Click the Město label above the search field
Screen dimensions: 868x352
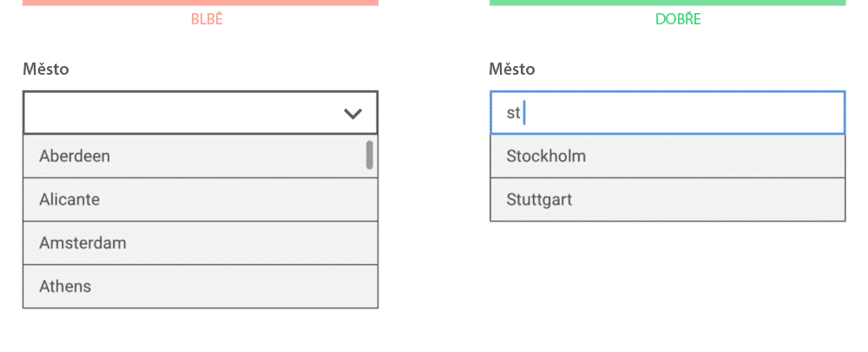pos(512,70)
